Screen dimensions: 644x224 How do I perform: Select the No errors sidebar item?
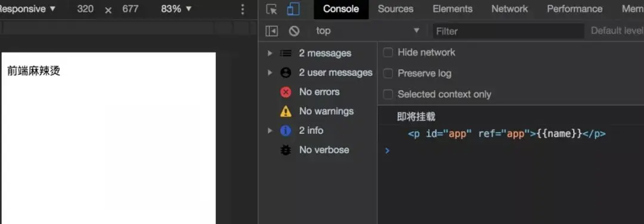[319, 92]
